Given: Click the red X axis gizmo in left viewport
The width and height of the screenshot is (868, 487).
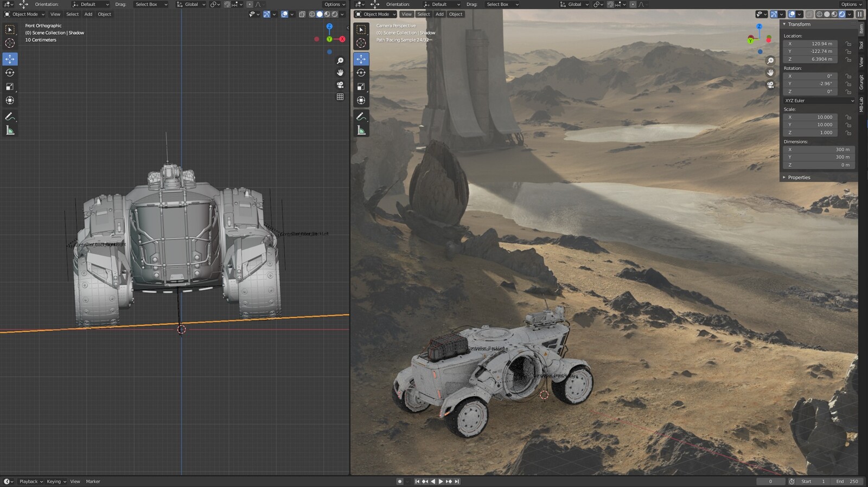Looking at the screenshot, I should [342, 39].
